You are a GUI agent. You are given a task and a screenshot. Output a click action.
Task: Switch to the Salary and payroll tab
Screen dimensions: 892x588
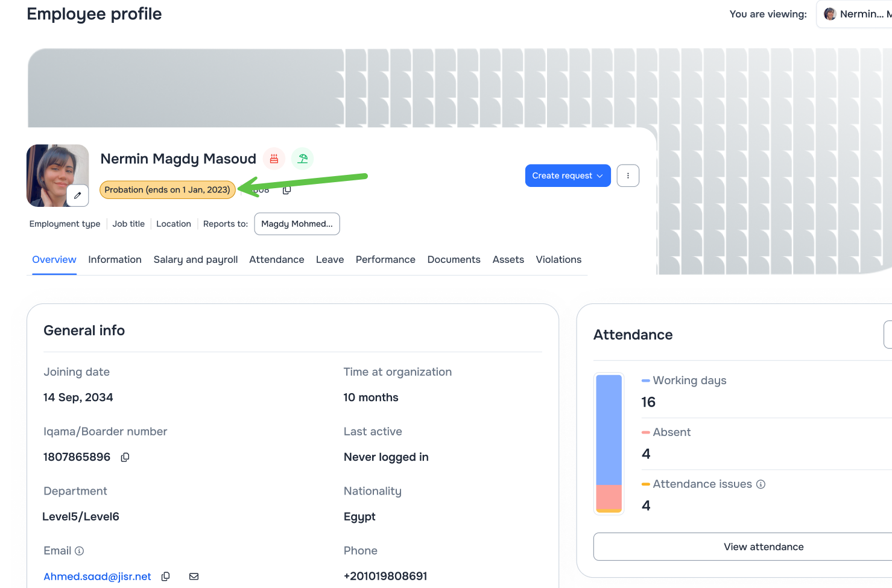point(195,259)
